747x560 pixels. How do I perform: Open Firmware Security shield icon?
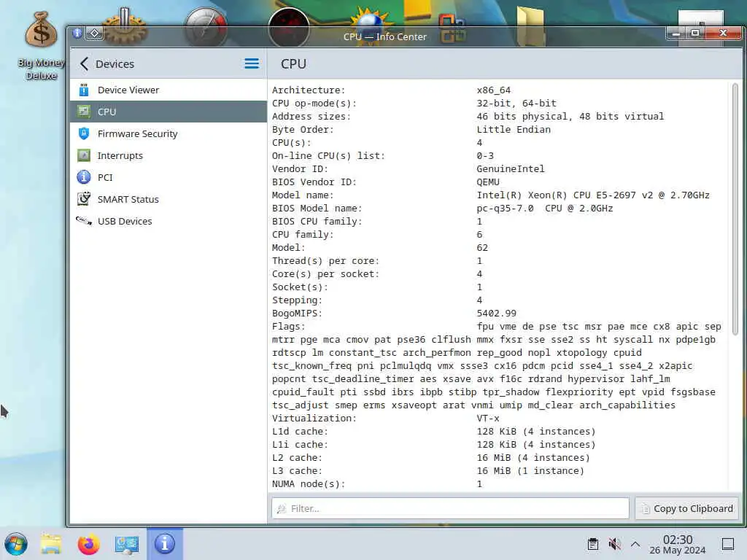84,133
